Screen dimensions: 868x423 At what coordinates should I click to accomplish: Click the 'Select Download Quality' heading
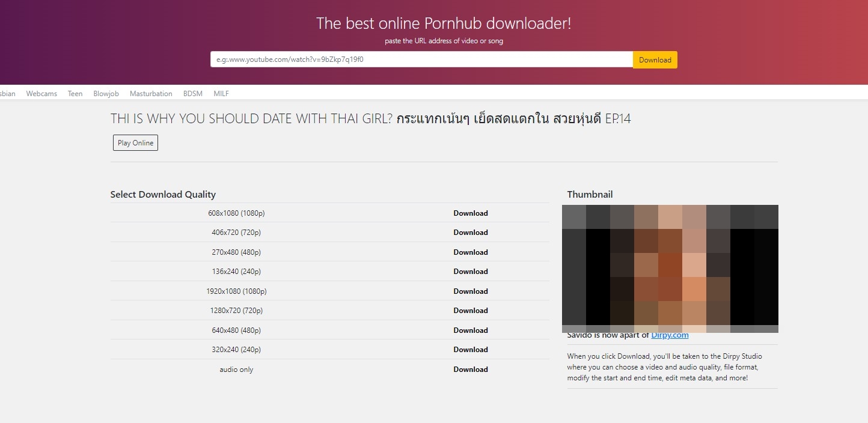tap(163, 195)
